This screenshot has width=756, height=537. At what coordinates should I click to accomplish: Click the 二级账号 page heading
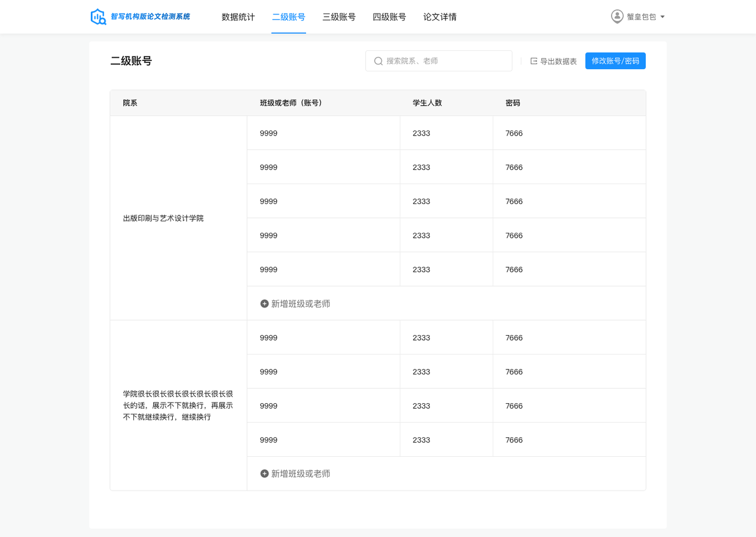[x=131, y=61]
